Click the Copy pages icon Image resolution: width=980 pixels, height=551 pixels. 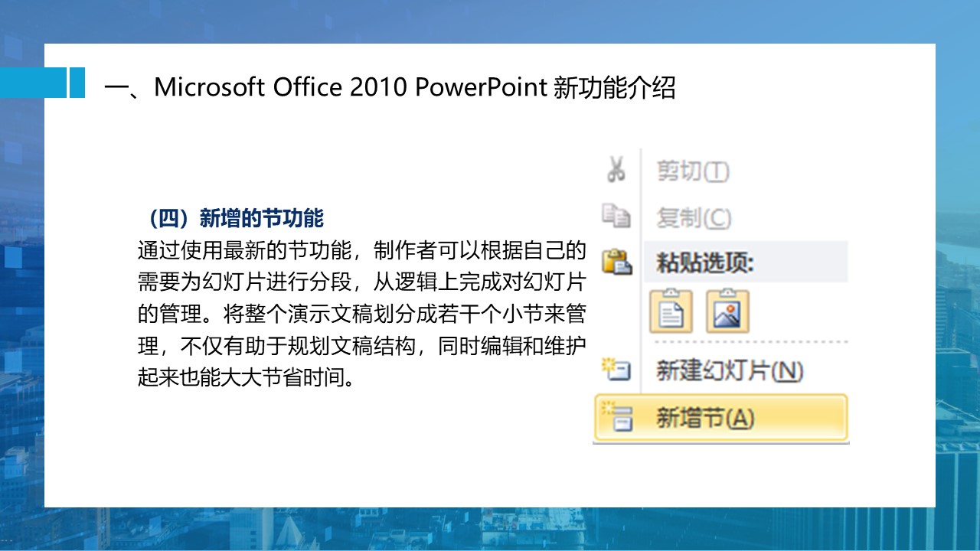tap(616, 217)
